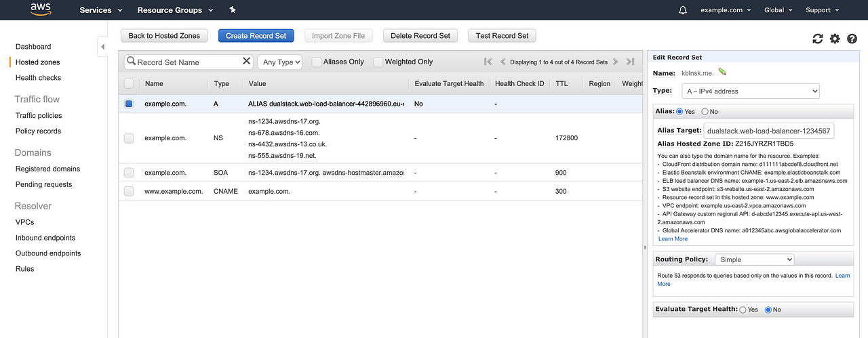Click Create Record Set button
868x338 pixels.
point(256,36)
